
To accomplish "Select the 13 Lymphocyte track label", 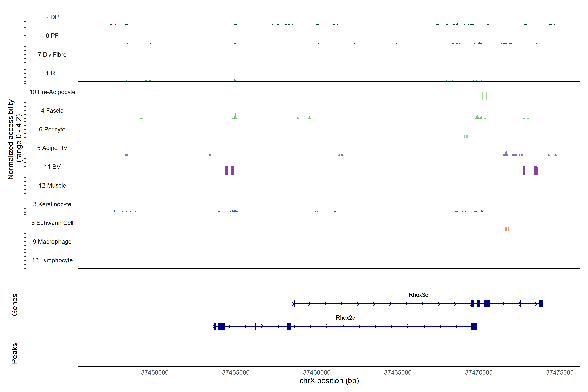I will click(52, 260).
